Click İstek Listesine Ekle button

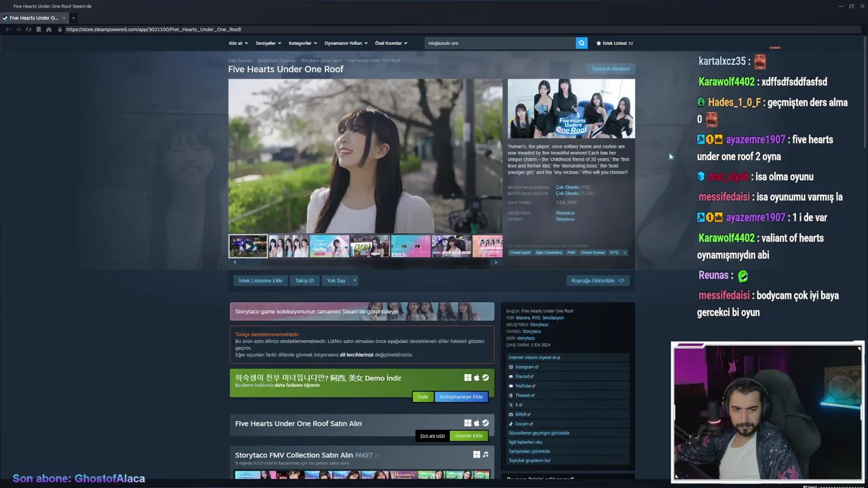260,281
